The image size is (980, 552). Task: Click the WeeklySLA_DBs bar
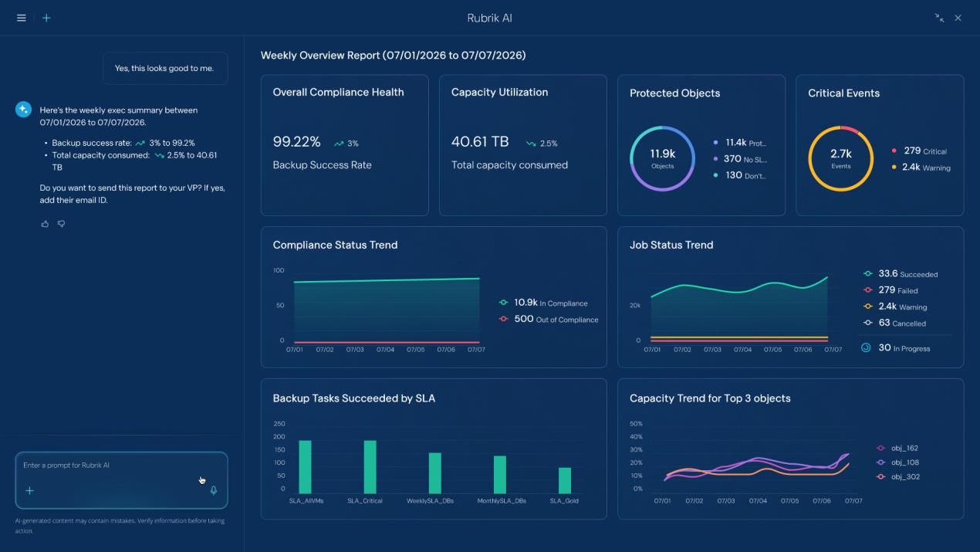(434, 473)
